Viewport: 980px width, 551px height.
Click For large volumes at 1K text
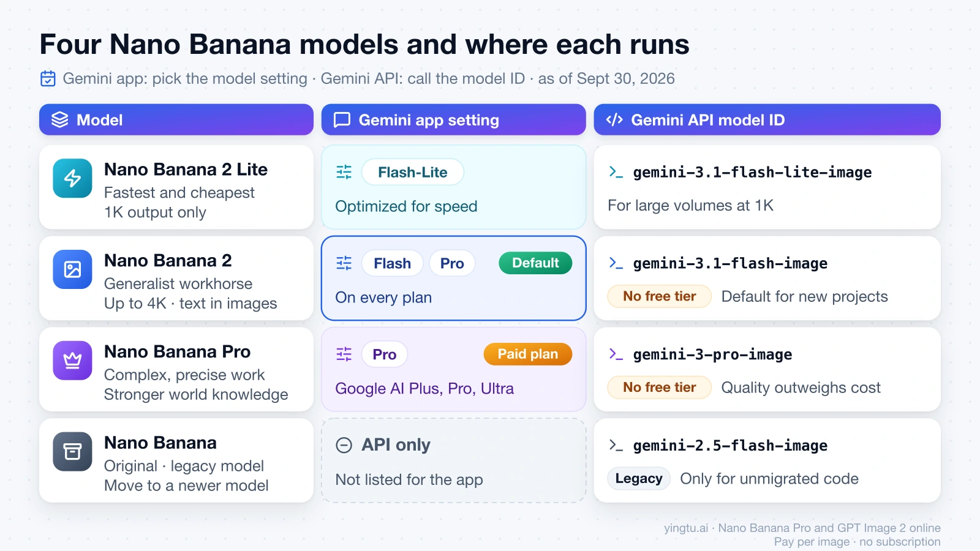[690, 205]
